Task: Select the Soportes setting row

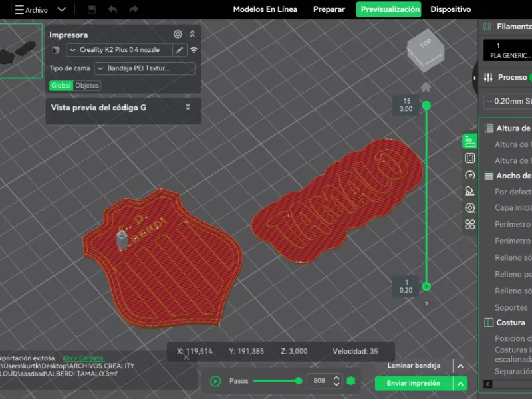Action: 511,307
